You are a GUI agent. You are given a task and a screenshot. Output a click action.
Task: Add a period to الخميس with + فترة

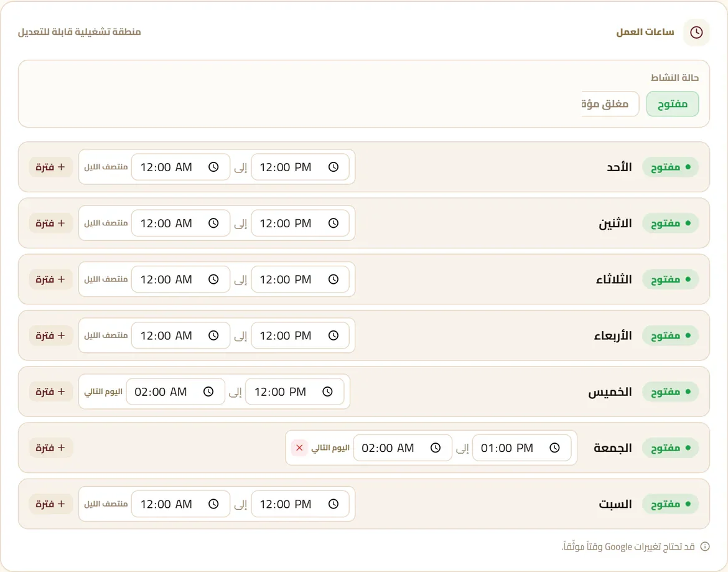pos(50,392)
